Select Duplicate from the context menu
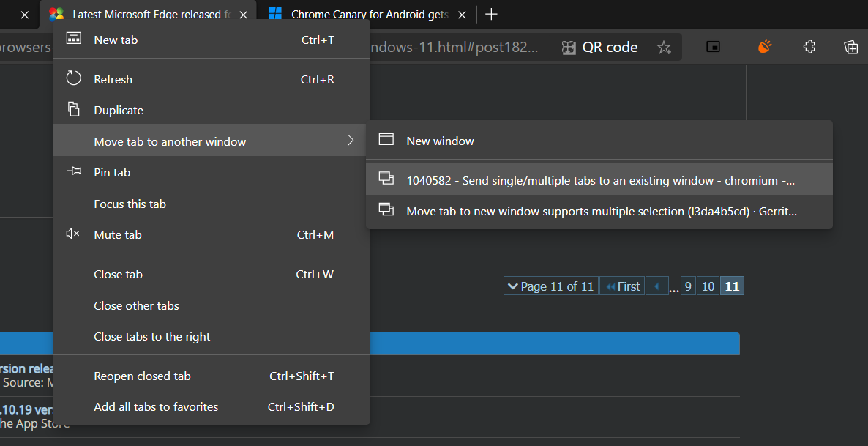Image resolution: width=868 pixels, height=446 pixels. [119, 111]
